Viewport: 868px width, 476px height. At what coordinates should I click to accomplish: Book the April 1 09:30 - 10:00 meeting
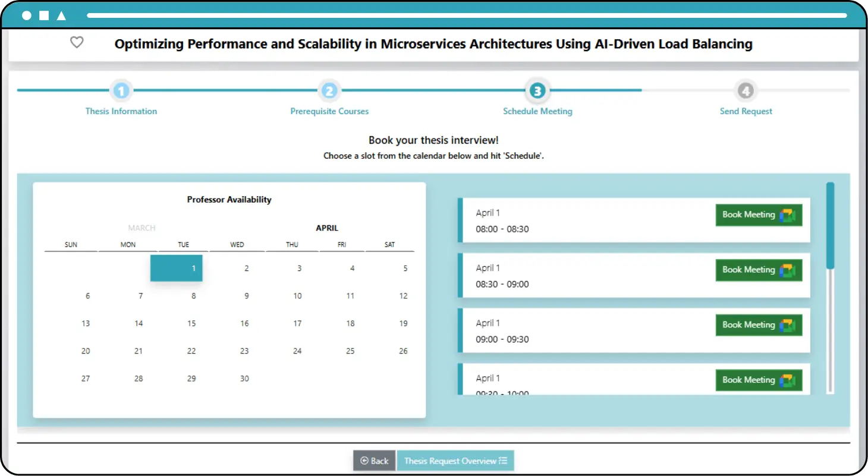[x=759, y=380]
